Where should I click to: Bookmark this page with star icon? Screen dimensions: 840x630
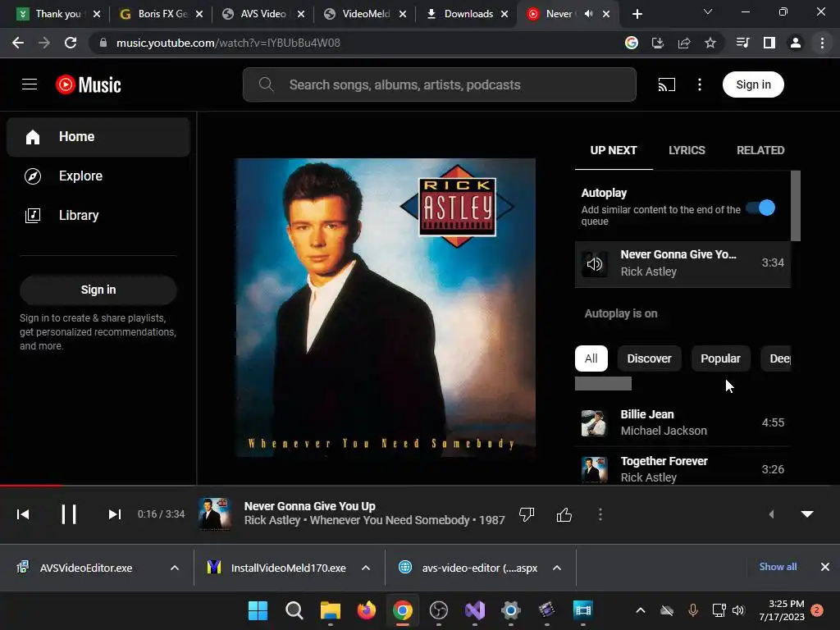[x=710, y=43]
